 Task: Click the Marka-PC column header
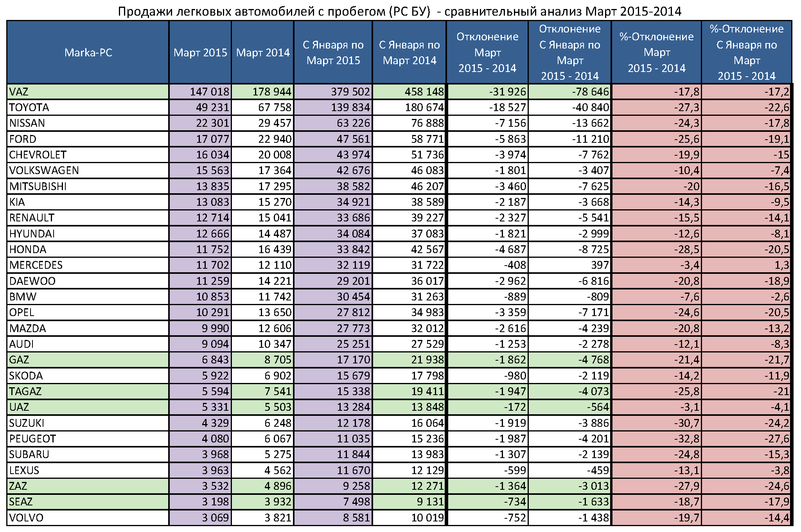88,52
